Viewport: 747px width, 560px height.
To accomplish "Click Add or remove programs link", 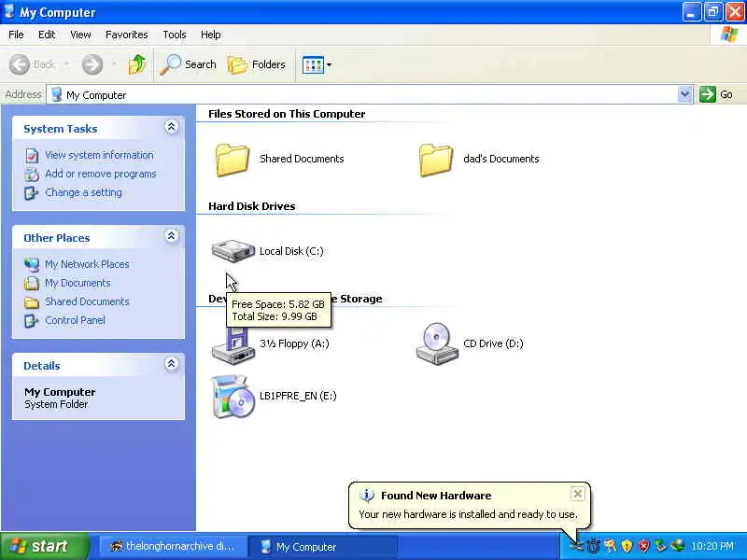I will tap(101, 174).
